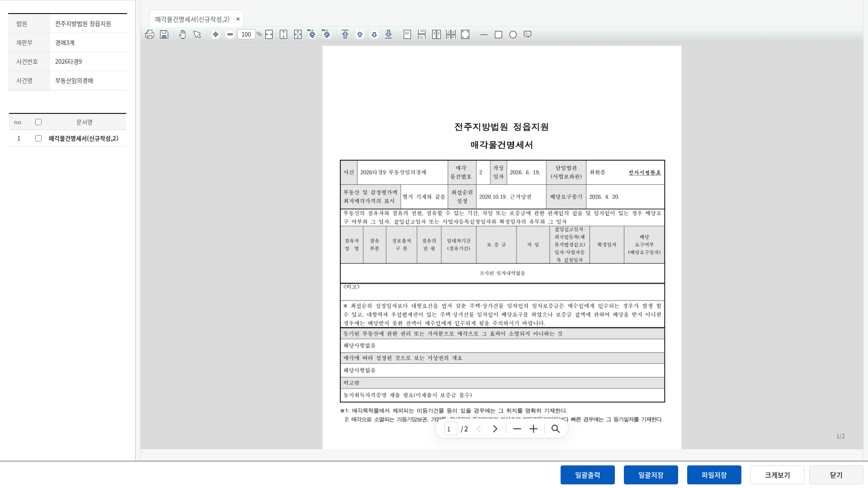The height and width of the screenshot is (488, 868).
Task: Click the 문서명 column header
Action: [x=85, y=122]
